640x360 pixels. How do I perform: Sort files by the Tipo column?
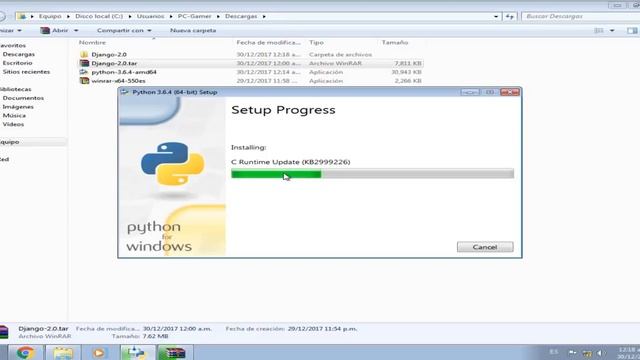click(316, 42)
